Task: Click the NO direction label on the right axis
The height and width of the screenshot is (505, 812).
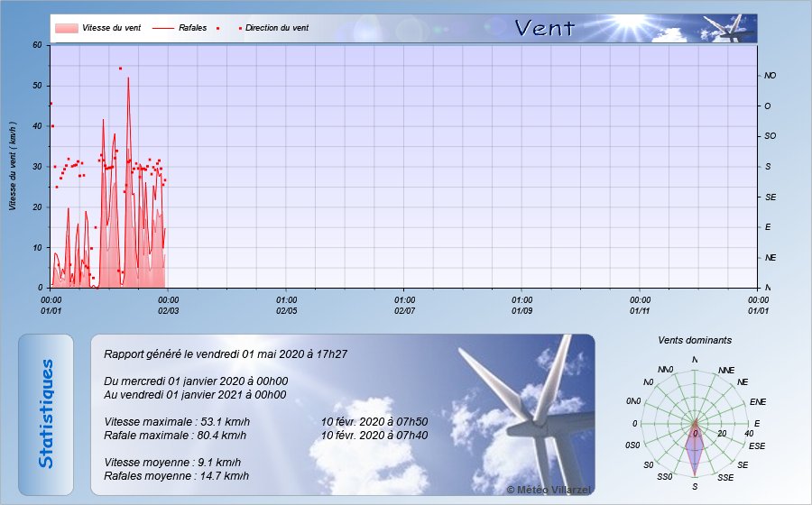Action: [x=770, y=76]
